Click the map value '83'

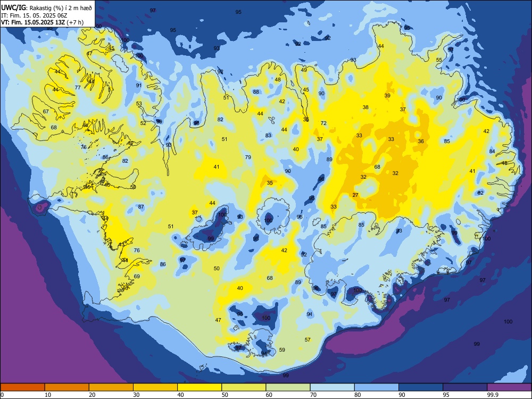[x=268, y=135]
